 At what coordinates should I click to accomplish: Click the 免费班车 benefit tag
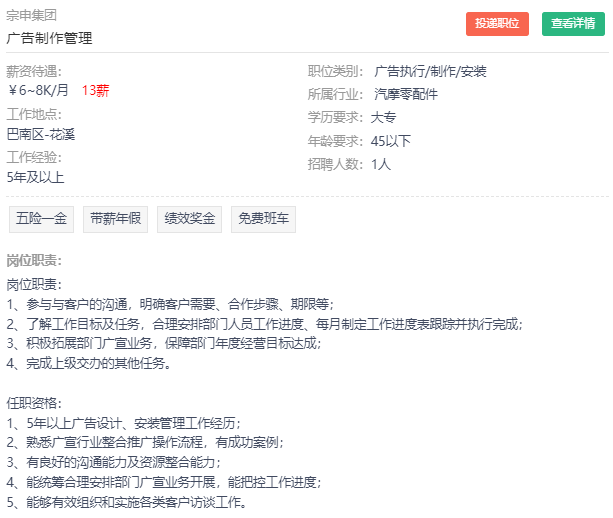(263, 219)
